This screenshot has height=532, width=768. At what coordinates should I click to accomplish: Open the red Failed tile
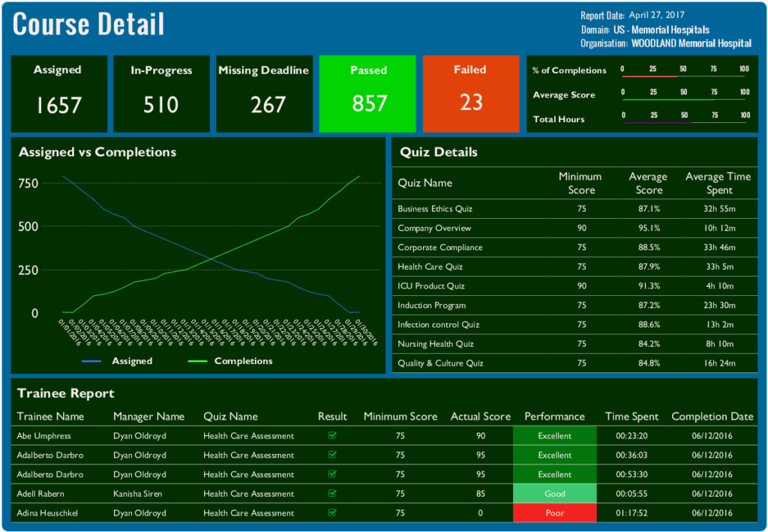(471, 94)
